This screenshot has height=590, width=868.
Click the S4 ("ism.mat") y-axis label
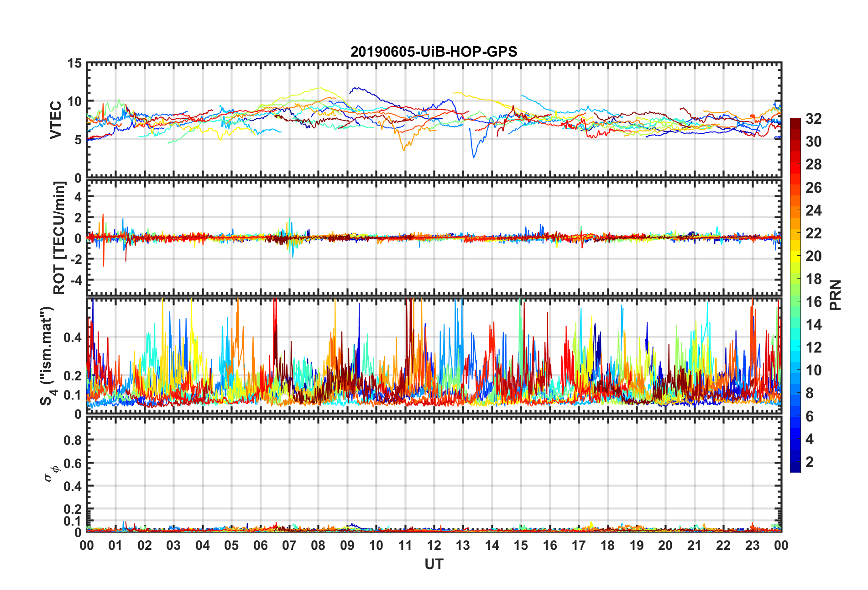[x=47, y=356]
